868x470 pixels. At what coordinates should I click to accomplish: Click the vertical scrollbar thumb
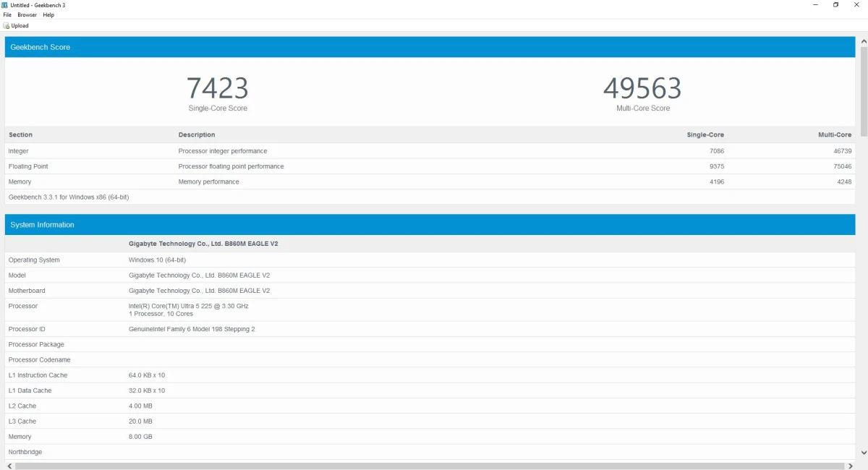(x=864, y=92)
